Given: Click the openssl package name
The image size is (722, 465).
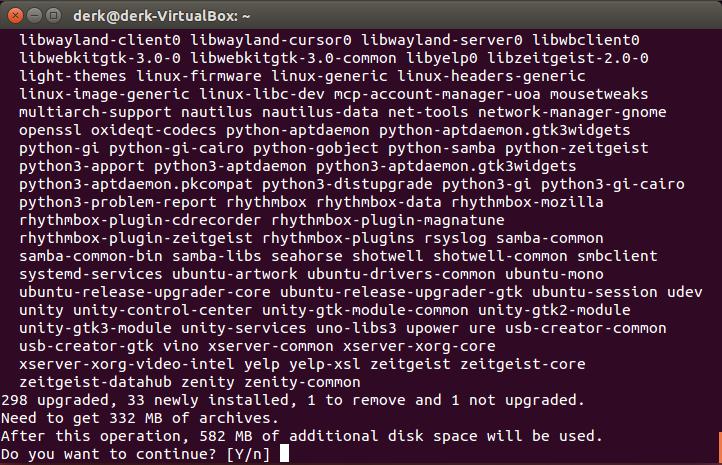Looking at the screenshot, I should (50, 130).
